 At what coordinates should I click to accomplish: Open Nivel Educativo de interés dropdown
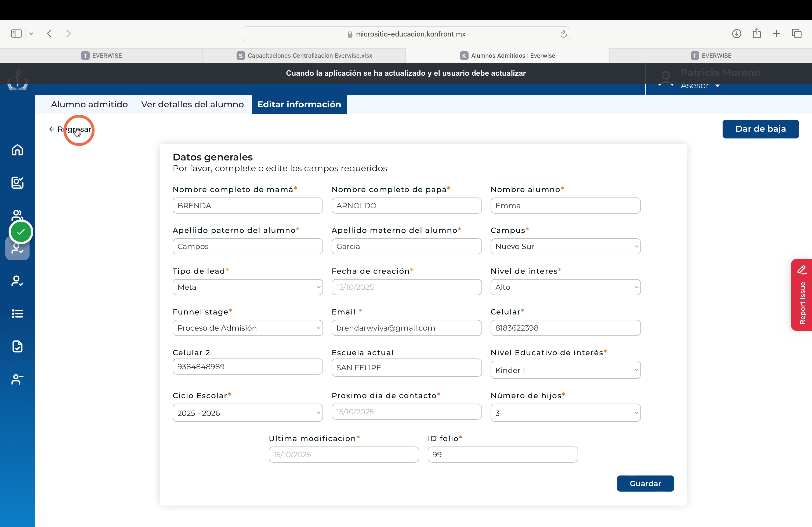coord(565,370)
